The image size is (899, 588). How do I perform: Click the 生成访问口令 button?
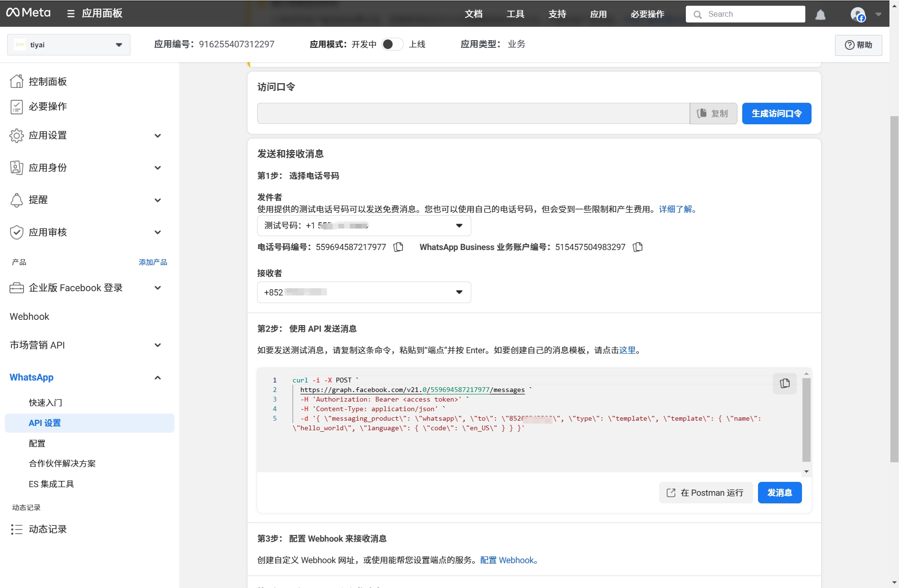(x=777, y=114)
